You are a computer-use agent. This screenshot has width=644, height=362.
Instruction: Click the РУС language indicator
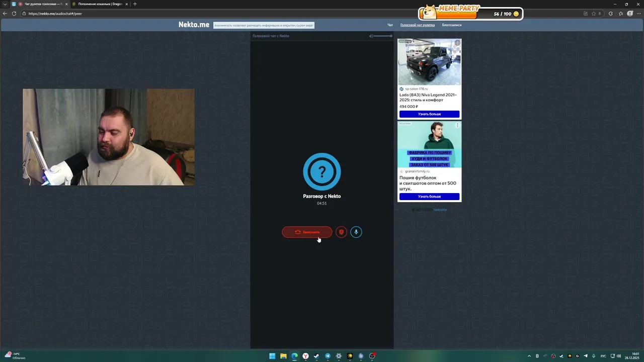pyautogui.click(x=603, y=356)
